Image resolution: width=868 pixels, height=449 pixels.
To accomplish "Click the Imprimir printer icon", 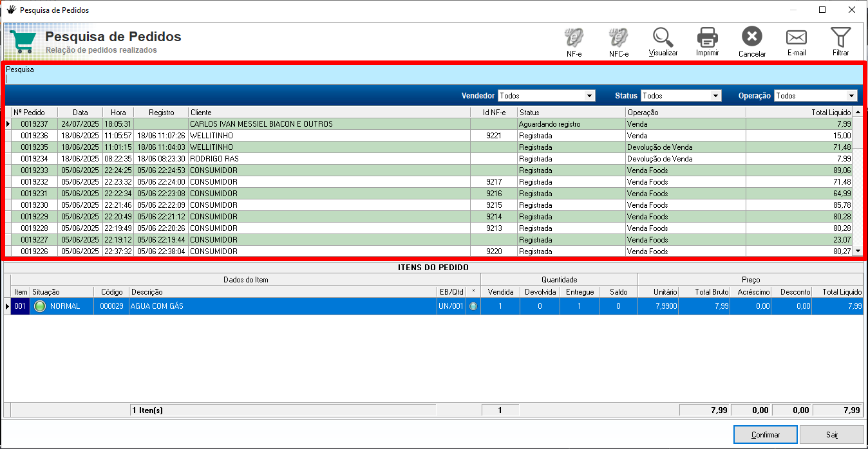I will pyautogui.click(x=707, y=37).
